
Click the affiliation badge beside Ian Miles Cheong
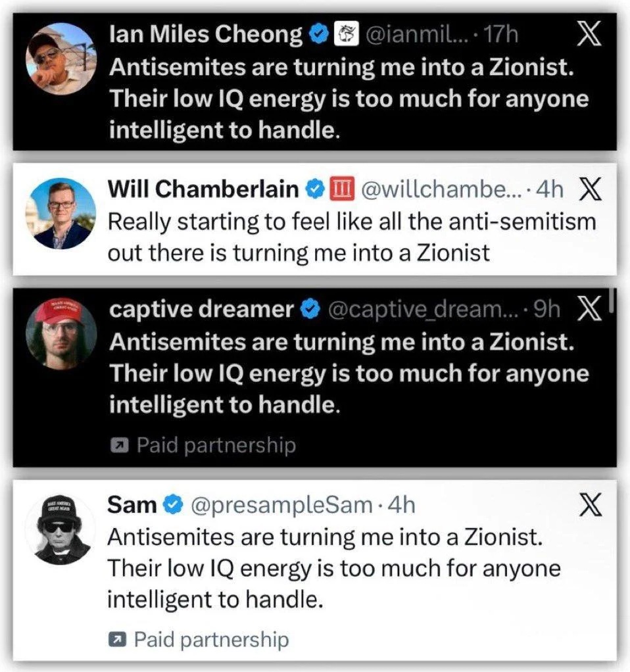click(x=345, y=36)
